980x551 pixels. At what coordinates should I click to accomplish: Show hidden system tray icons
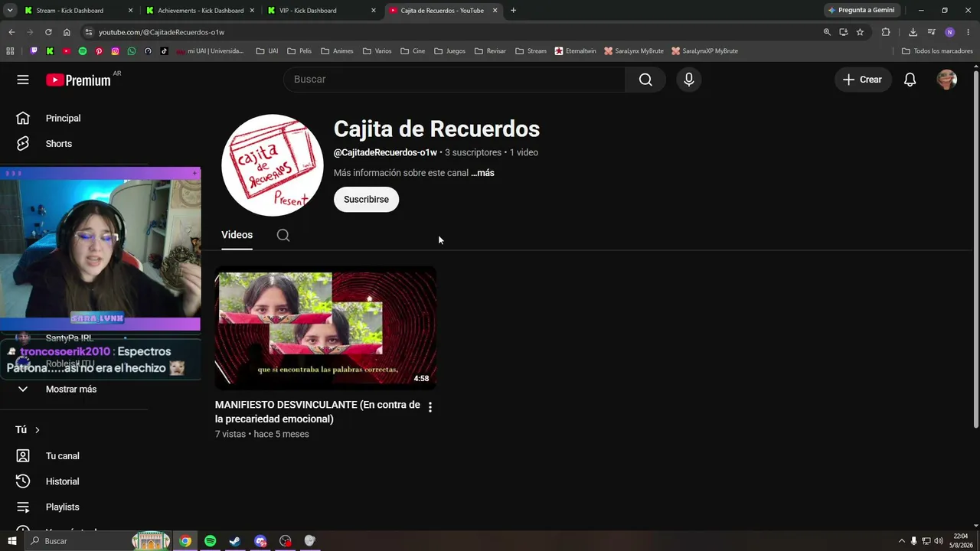(901, 541)
